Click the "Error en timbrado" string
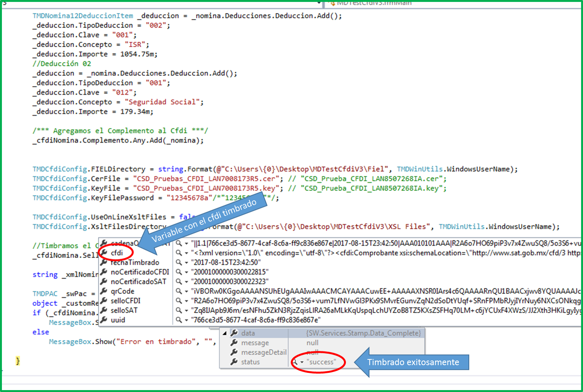The height and width of the screenshot is (392, 583). click(156, 341)
